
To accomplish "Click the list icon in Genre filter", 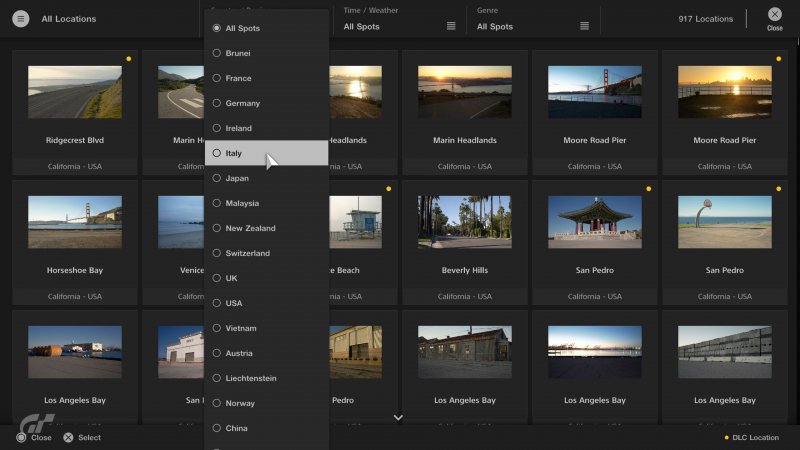I will pyautogui.click(x=584, y=26).
